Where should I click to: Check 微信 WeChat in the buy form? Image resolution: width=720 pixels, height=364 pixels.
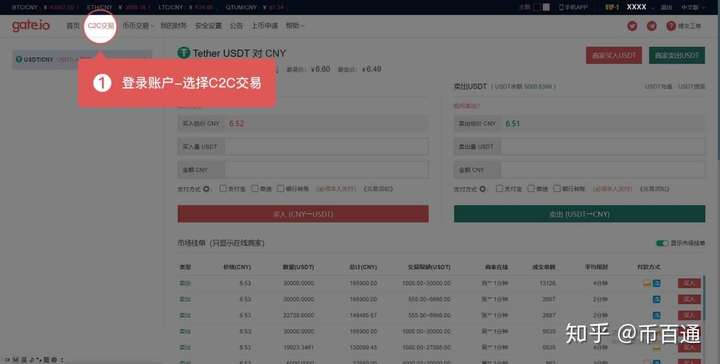pyautogui.click(x=255, y=189)
